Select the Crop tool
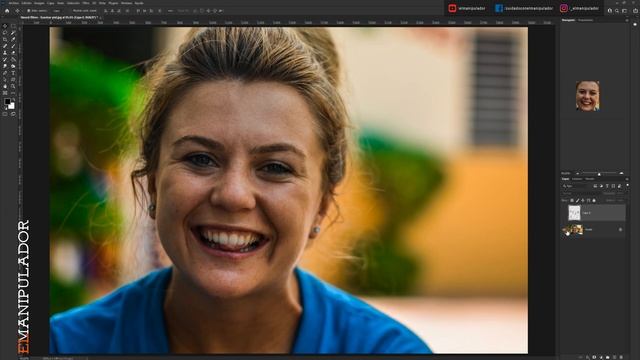This screenshot has height=360, width=640. pos(5,39)
